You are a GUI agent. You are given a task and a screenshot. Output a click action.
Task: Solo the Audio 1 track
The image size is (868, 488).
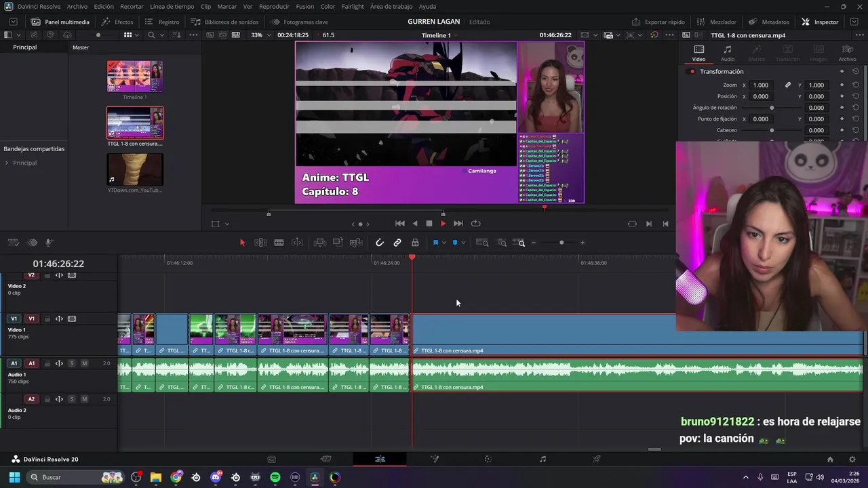[x=72, y=363]
